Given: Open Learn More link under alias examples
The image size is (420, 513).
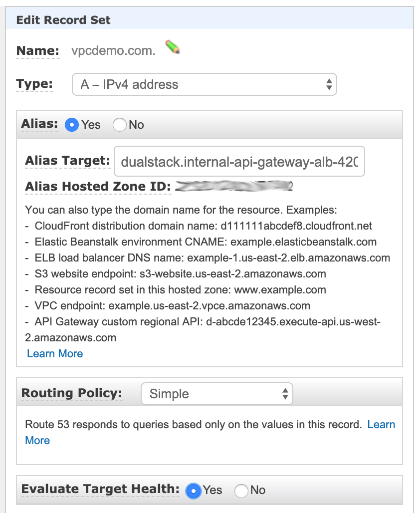Looking at the screenshot, I should click(55, 354).
